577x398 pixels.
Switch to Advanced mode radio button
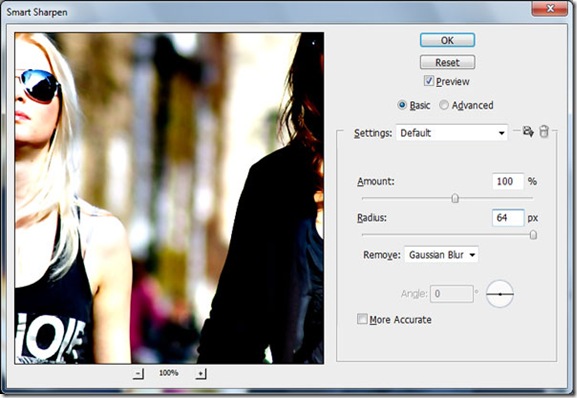[444, 105]
